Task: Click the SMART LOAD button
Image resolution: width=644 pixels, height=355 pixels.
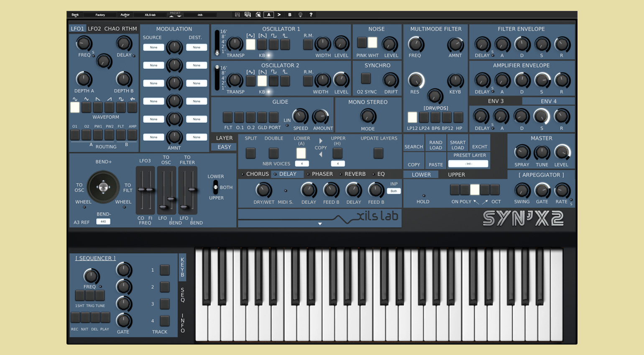Action: point(457,145)
